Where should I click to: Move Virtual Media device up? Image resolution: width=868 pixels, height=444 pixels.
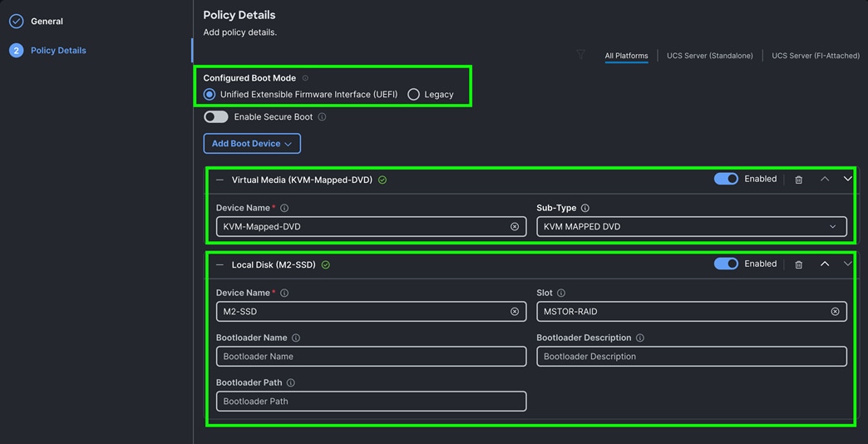[x=825, y=179]
